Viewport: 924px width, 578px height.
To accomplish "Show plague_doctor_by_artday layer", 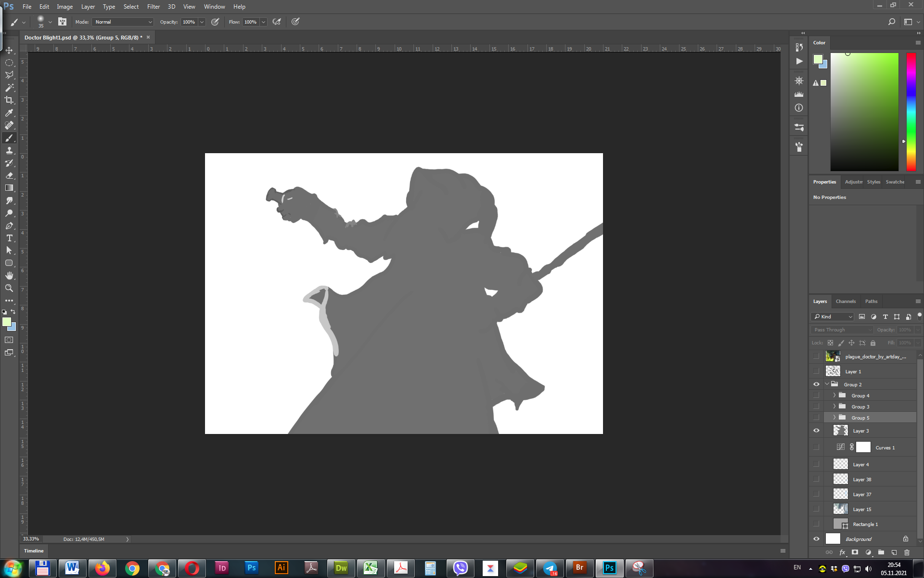I will [x=816, y=356].
